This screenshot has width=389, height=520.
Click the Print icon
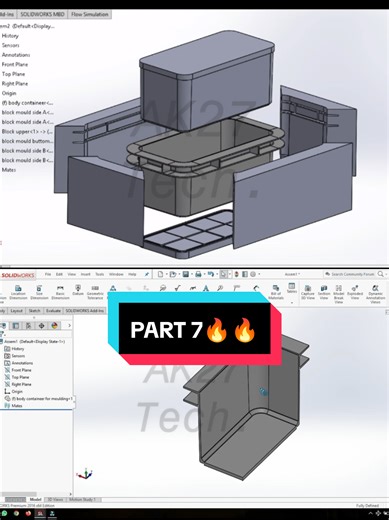coord(198,274)
